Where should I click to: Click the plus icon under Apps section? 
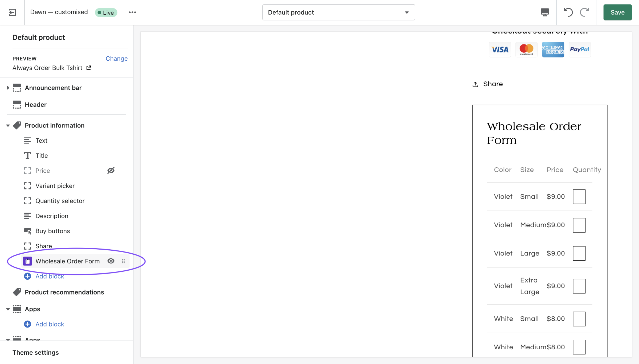[27, 324]
